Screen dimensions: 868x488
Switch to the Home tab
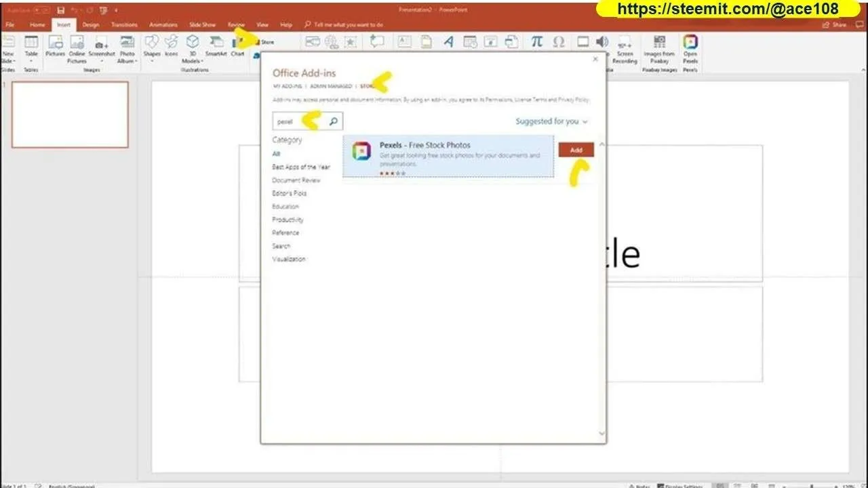point(37,25)
